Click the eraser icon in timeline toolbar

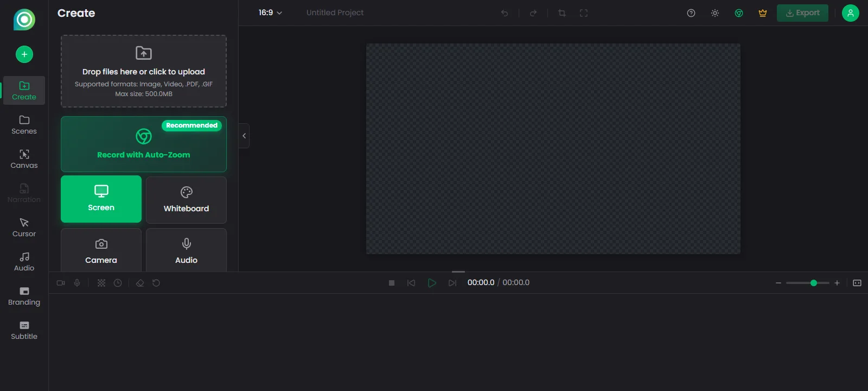(140, 283)
